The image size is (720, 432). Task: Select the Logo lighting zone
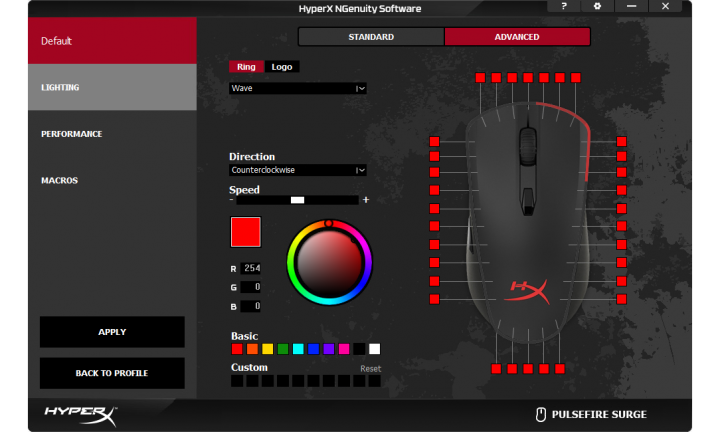pos(282,67)
